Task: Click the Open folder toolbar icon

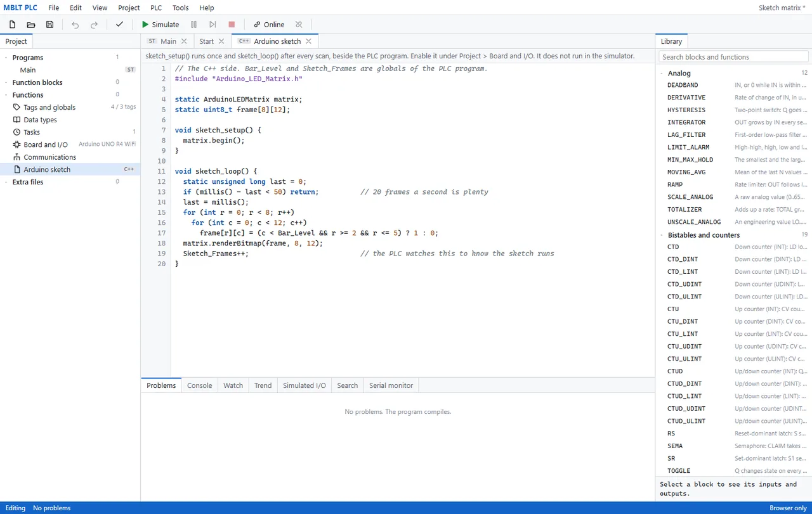Action: (x=31, y=25)
